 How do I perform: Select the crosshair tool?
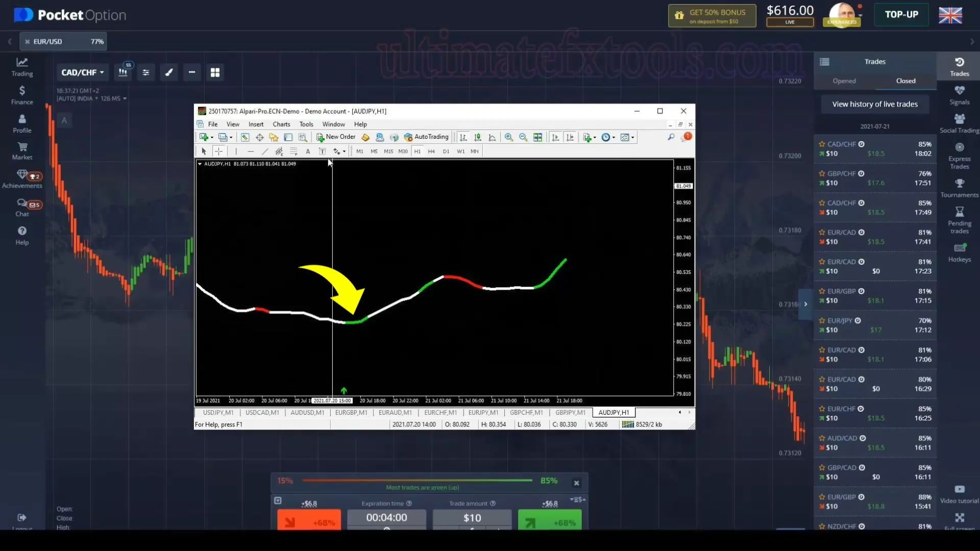(x=218, y=152)
